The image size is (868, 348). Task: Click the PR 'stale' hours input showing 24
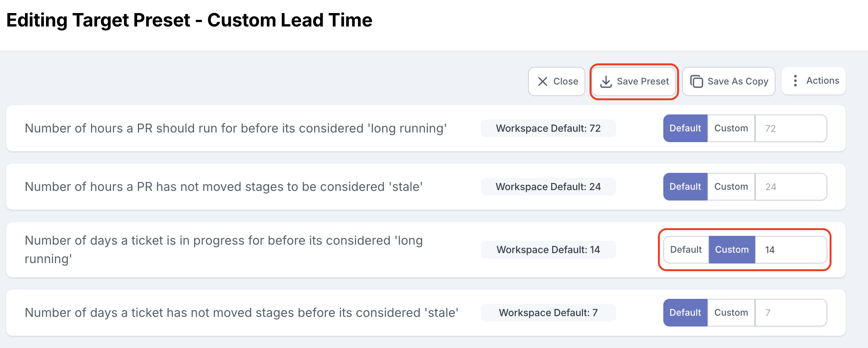(x=791, y=187)
